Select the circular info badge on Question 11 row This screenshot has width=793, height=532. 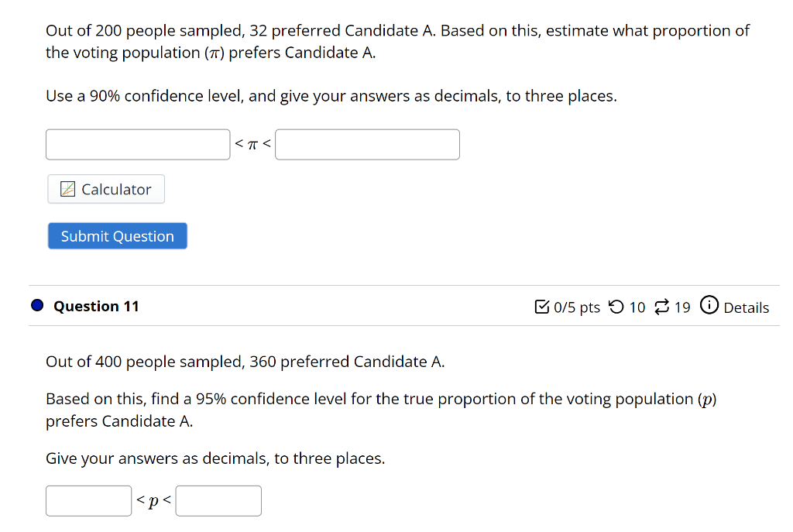pos(709,307)
